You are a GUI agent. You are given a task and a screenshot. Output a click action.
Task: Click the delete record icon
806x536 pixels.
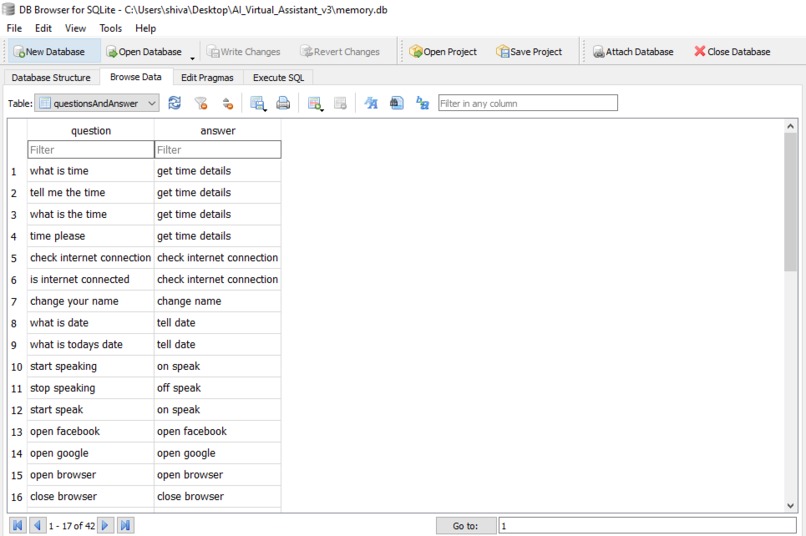tap(340, 103)
